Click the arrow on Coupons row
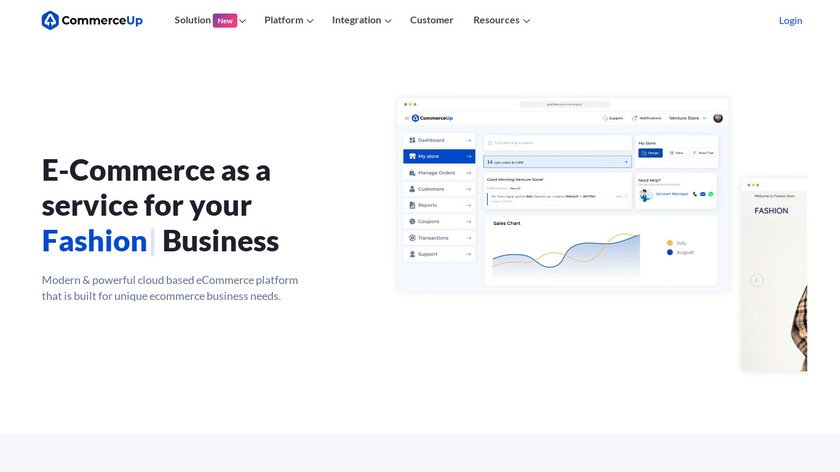Viewport: 840px width, 472px height. pyautogui.click(x=468, y=221)
